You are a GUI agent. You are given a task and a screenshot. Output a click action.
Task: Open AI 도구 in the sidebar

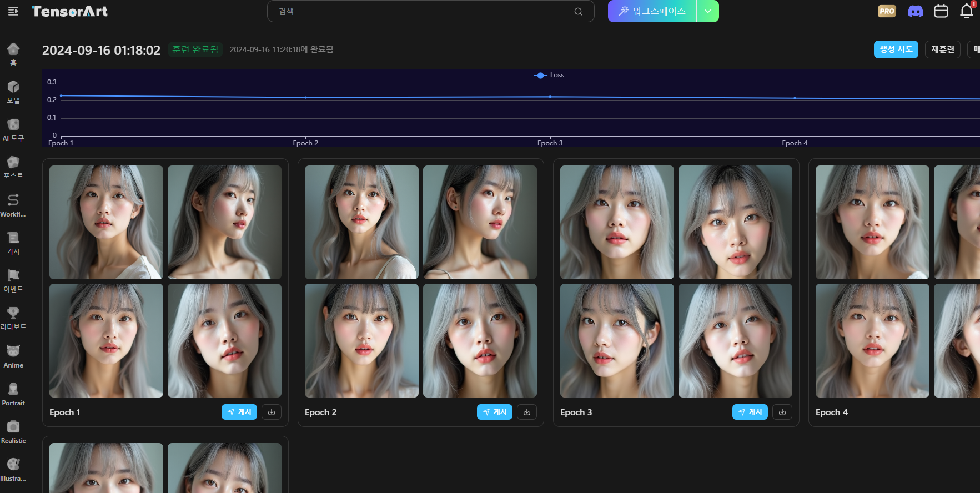(13, 130)
